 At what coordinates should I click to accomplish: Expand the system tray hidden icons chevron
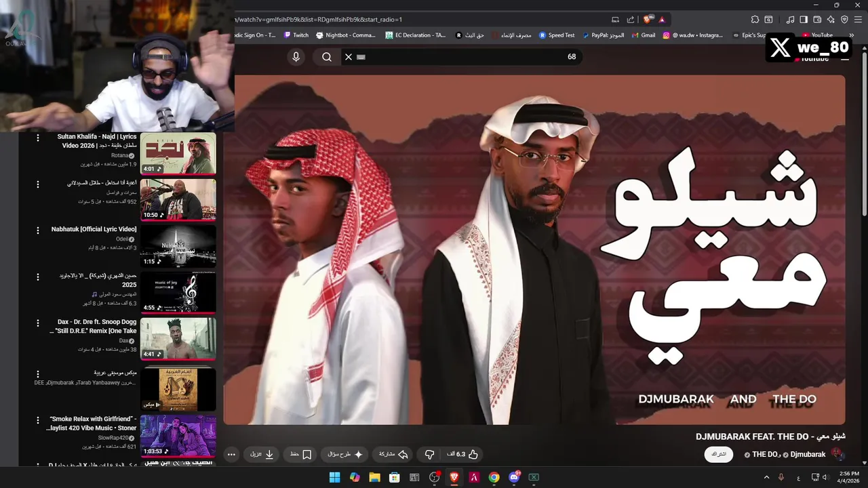coord(767,477)
